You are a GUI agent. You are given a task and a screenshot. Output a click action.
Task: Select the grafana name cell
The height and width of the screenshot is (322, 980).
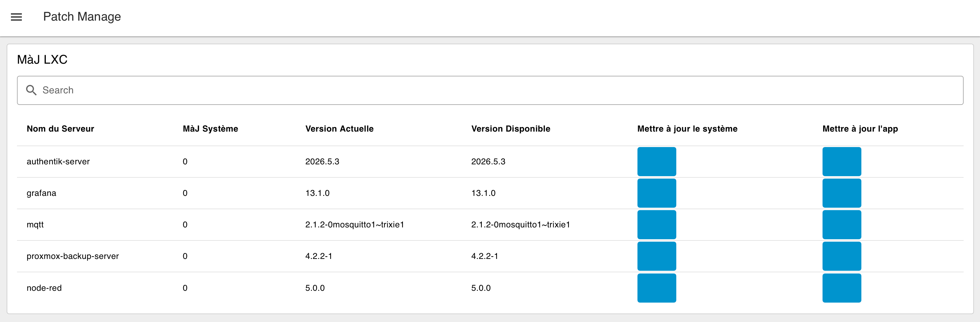point(41,193)
